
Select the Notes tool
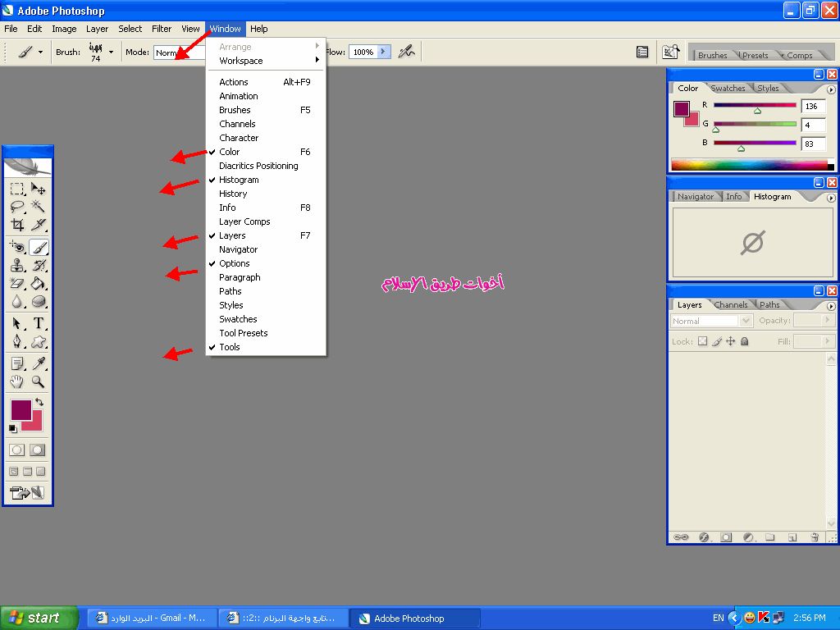17,363
